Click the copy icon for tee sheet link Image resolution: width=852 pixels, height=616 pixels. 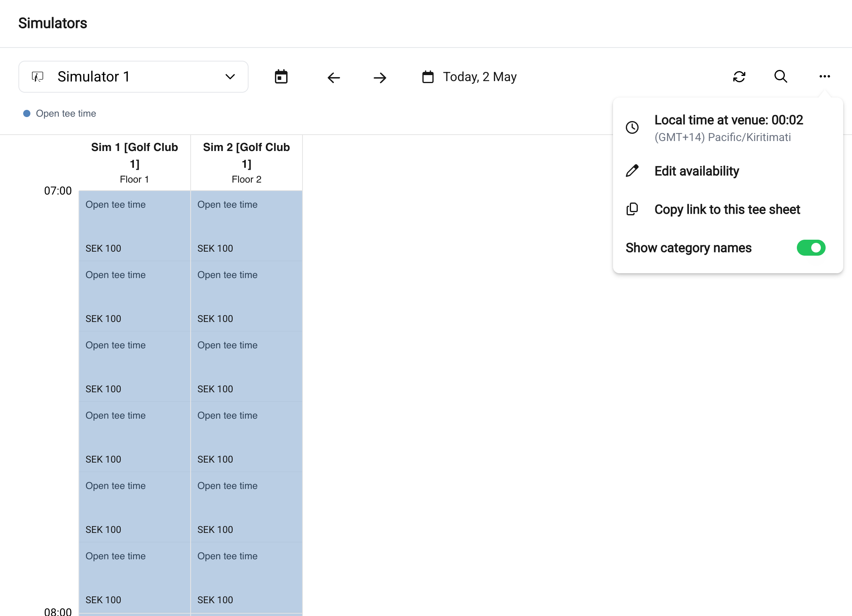coord(632,209)
